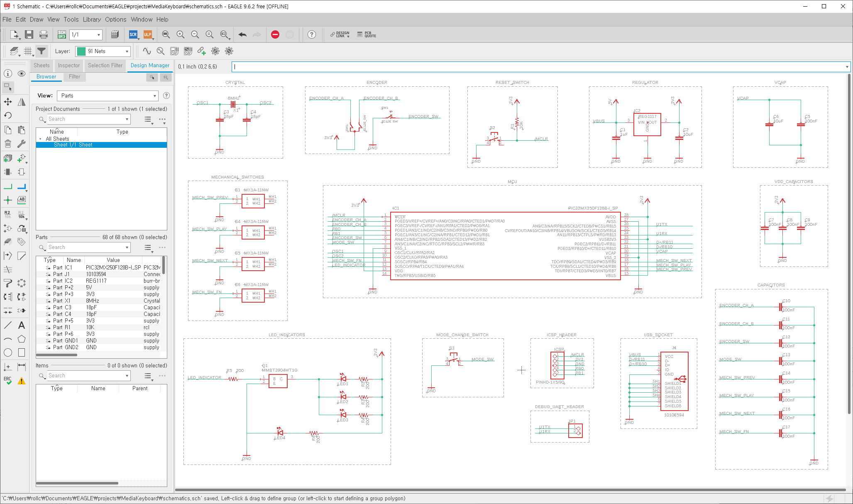Toggle zoom-to-selection button in Design Manager
This screenshot has width=853, height=504.
point(166,77)
